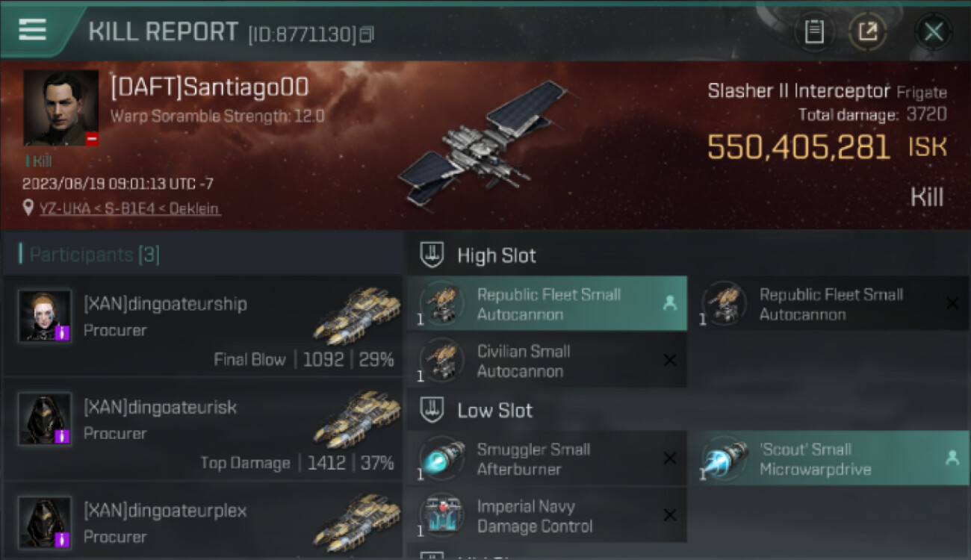Click X on Civilian Small Autocannon
This screenshot has height=560, width=971.
(x=670, y=361)
